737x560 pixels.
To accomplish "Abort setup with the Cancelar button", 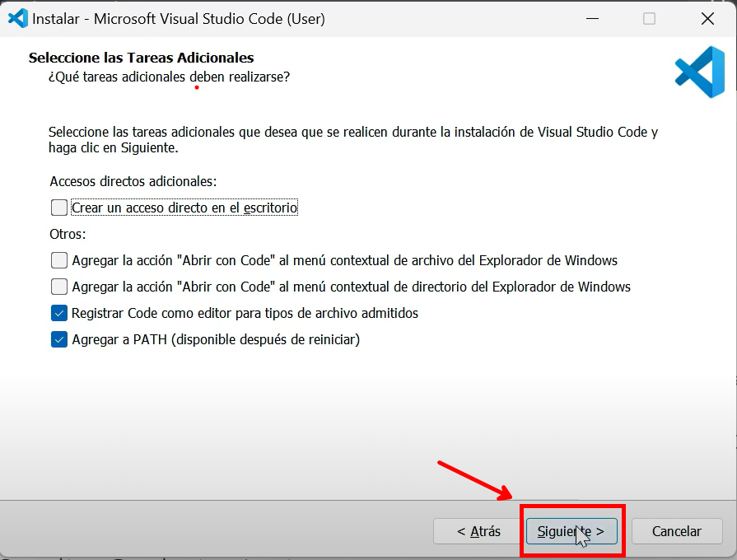I will [677, 531].
